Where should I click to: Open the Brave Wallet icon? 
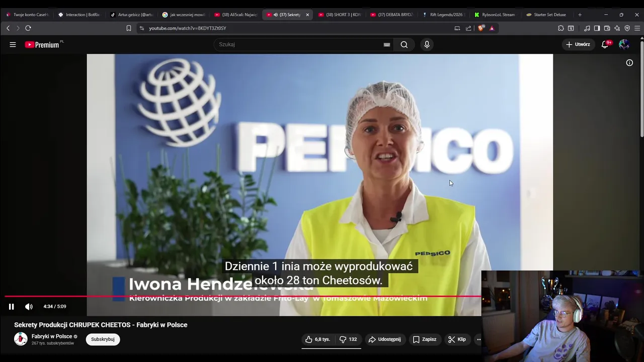pyautogui.click(x=607, y=28)
